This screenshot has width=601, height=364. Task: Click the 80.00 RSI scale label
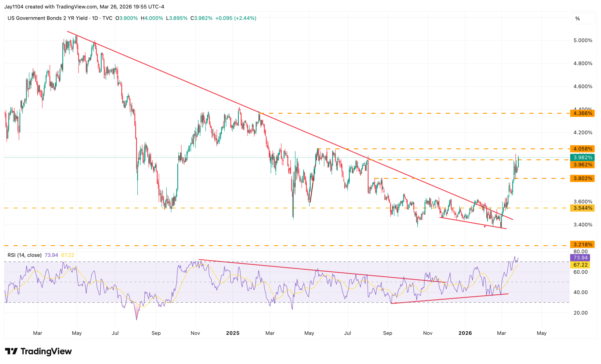(x=581, y=251)
